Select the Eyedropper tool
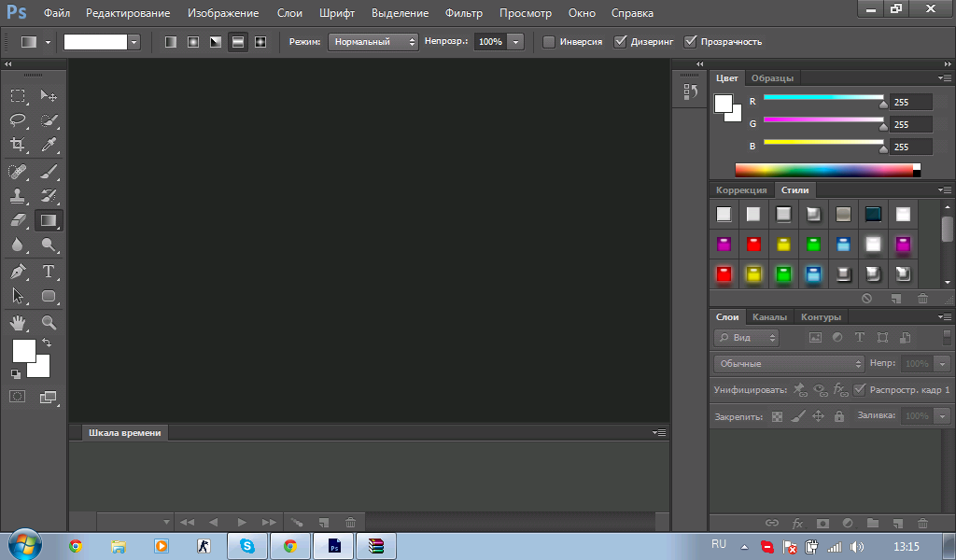The height and width of the screenshot is (560, 956). pos(49,145)
